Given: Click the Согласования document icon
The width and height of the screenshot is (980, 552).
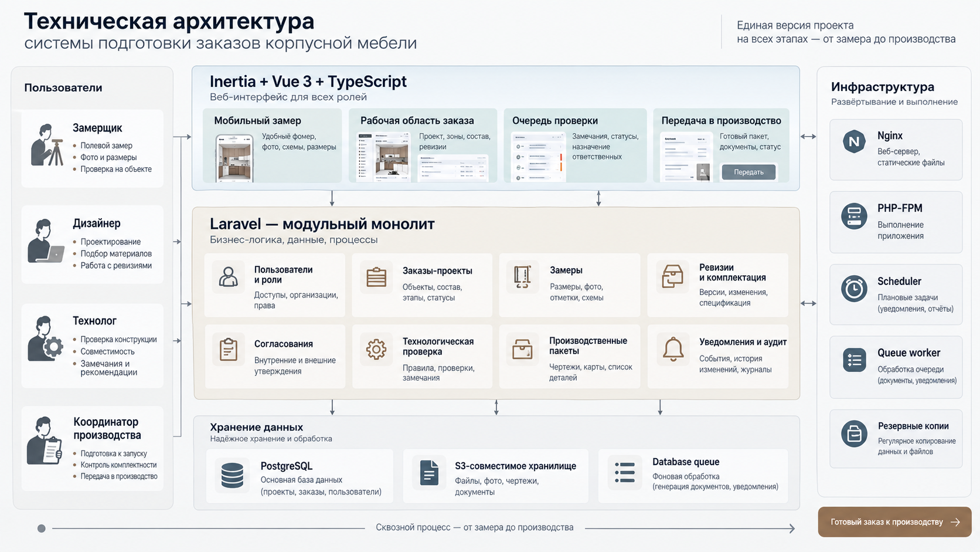Looking at the screenshot, I should tap(228, 350).
